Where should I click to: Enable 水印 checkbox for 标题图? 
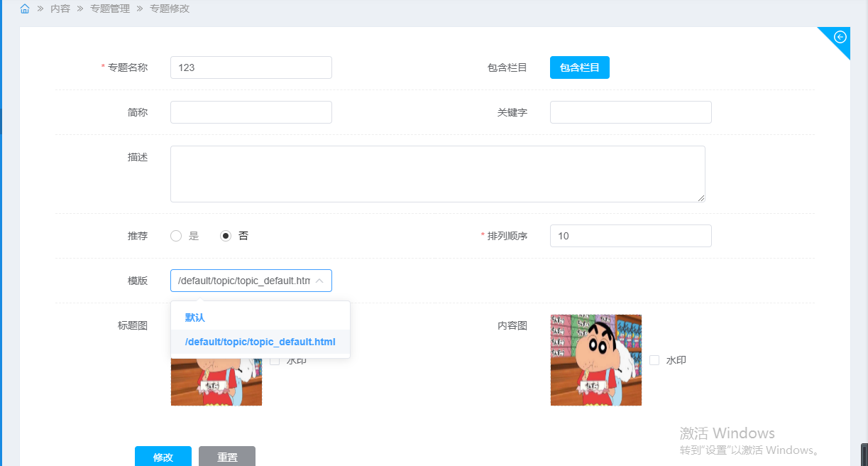click(275, 360)
